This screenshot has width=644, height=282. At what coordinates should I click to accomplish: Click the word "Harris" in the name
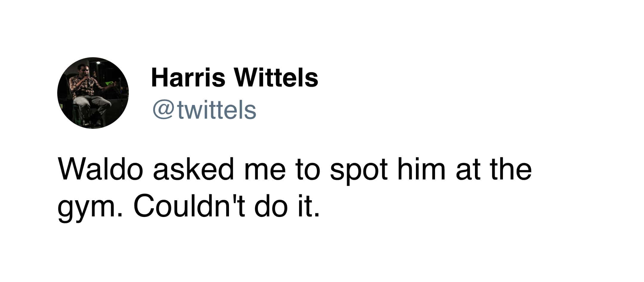[x=188, y=77]
